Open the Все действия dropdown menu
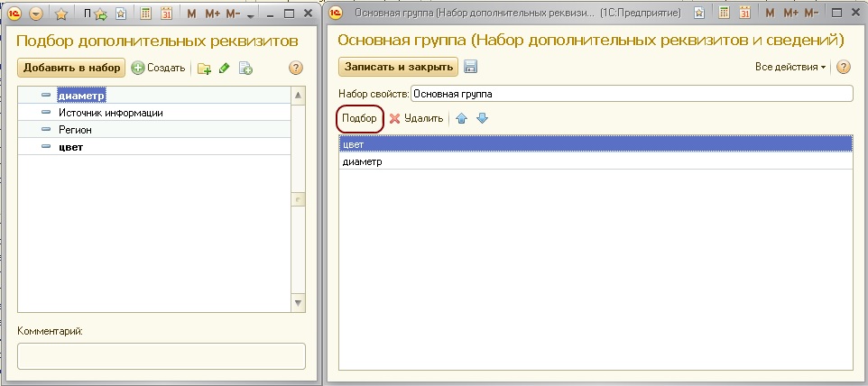This screenshot has width=868, height=386. coord(790,67)
